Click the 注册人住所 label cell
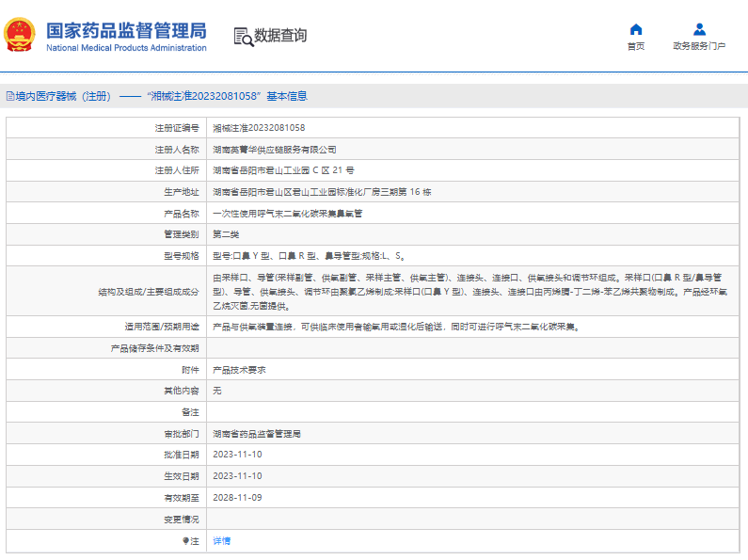The image size is (748, 560). pyautogui.click(x=106, y=170)
